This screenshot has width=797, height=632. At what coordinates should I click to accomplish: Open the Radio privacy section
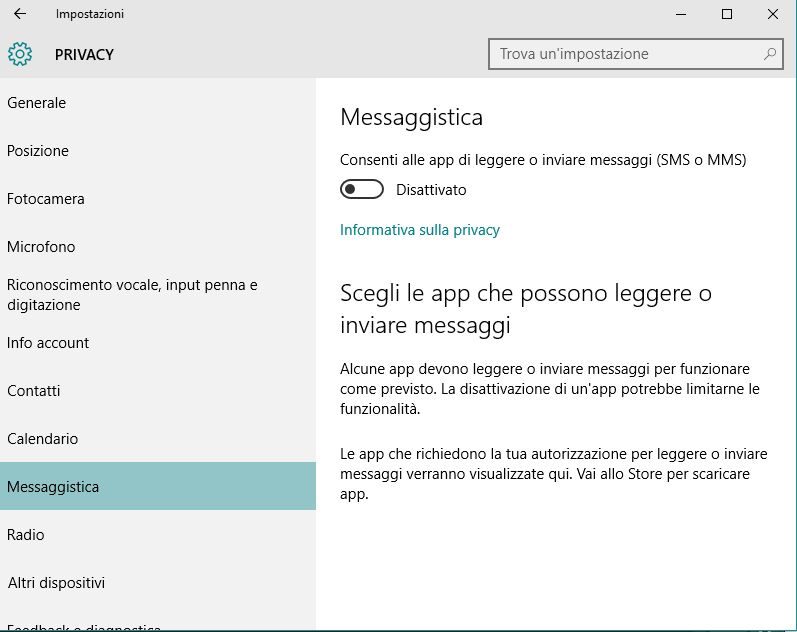click(26, 535)
